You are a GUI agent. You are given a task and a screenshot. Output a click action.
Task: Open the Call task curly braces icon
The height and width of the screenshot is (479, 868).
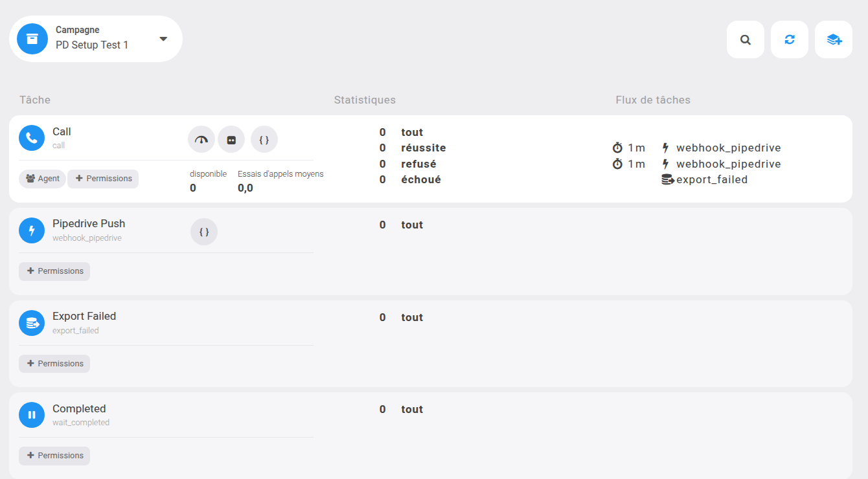click(264, 139)
